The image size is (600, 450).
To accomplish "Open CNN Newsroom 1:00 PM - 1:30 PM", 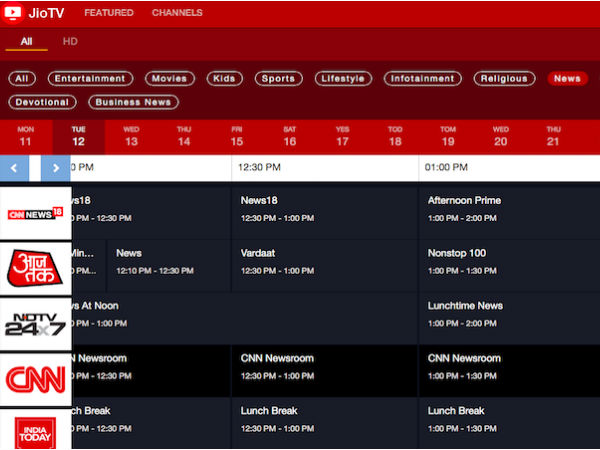I will coord(510,371).
